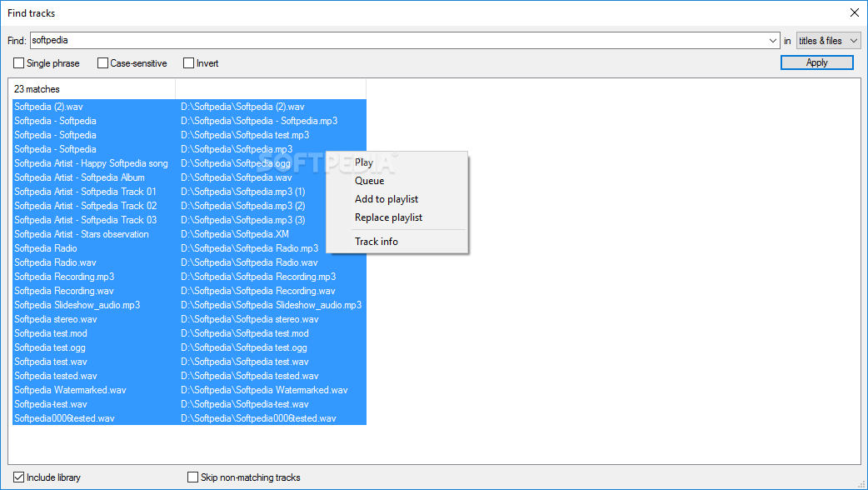Click path D:\Softpedia\Softpedia.mp3 (2)
The width and height of the screenshot is (868, 490).
(x=243, y=205)
